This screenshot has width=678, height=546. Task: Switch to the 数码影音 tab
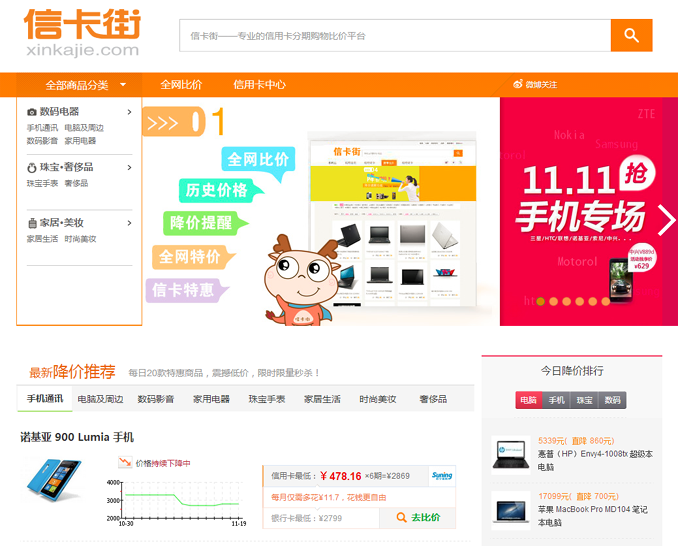[156, 399]
